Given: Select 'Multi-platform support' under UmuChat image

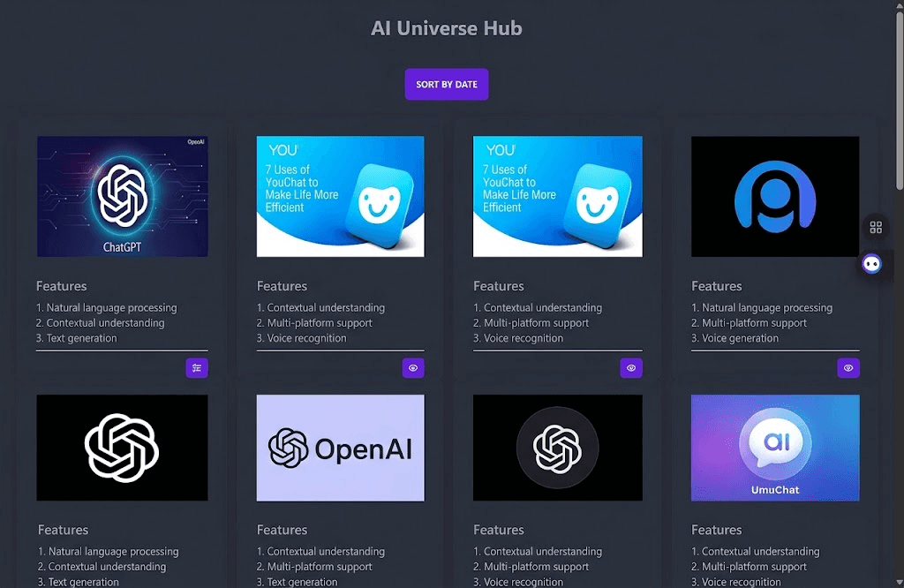Looking at the screenshot, I should (x=754, y=567).
